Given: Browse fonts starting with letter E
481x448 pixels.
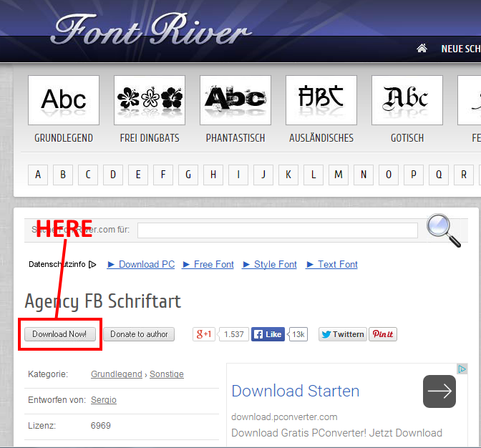Looking at the screenshot, I should (x=138, y=175).
